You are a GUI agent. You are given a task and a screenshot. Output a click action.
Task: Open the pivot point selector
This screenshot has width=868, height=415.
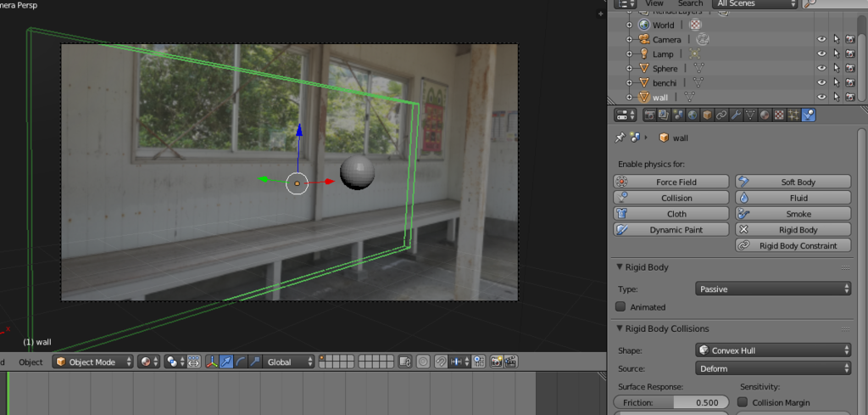click(175, 362)
